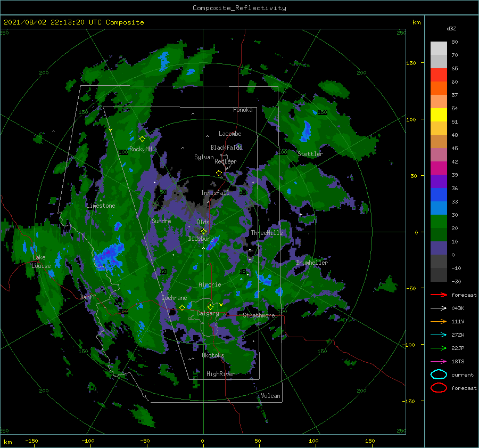This screenshot has width=479, height=448.
Task: Click the dBZ legend heading
Action: 451,29
